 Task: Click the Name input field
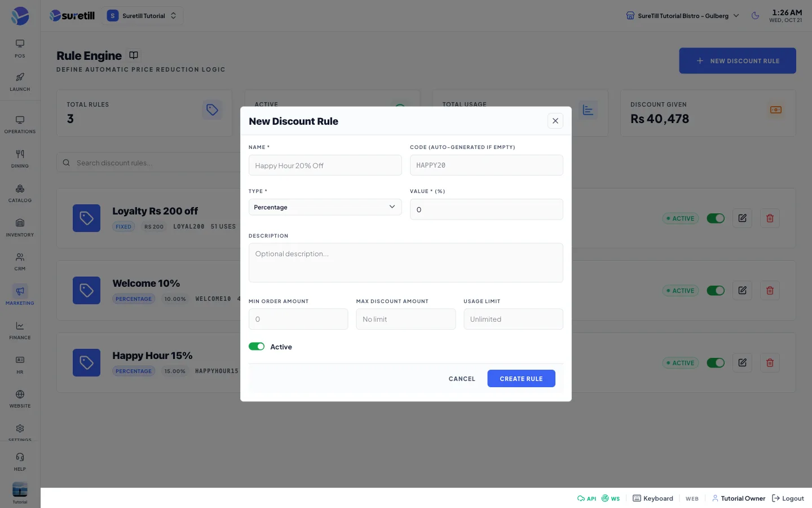325,165
